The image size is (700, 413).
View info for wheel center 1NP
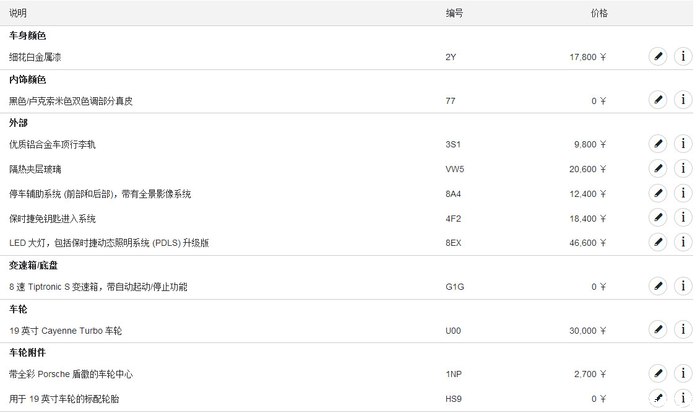(x=683, y=373)
